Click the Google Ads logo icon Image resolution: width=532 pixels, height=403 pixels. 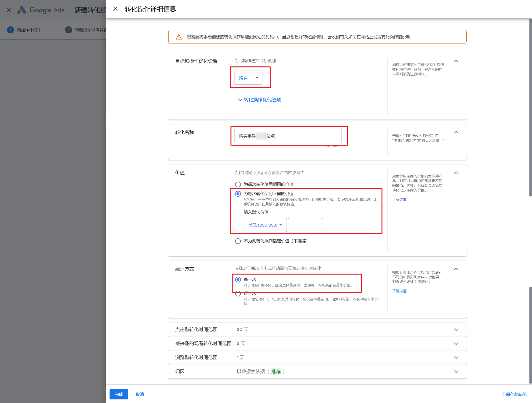click(x=22, y=10)
